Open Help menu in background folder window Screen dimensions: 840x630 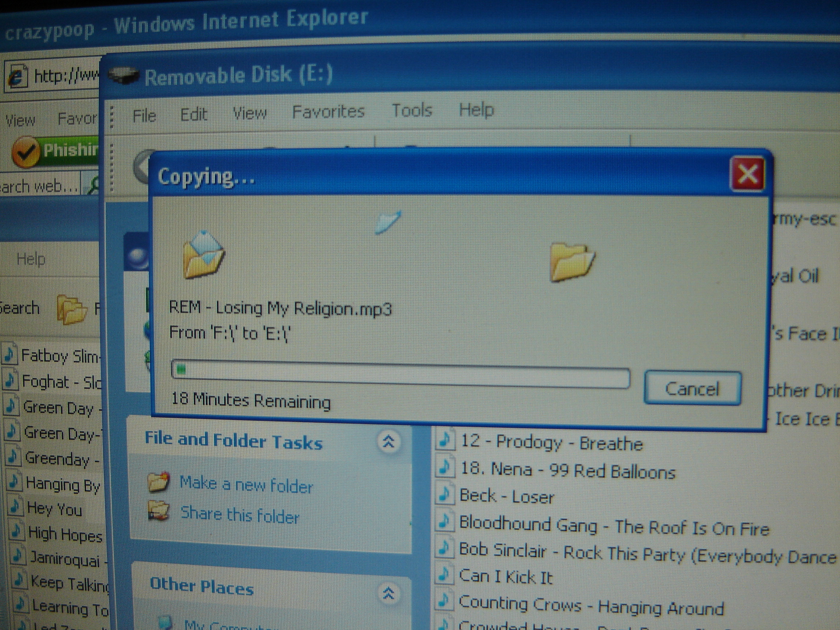click(x=31, y=259)
